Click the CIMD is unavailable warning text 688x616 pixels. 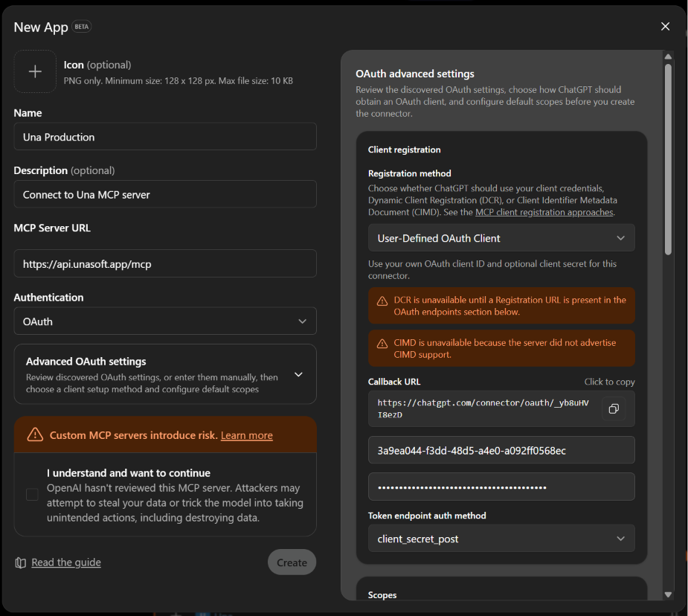click(504, 348)
